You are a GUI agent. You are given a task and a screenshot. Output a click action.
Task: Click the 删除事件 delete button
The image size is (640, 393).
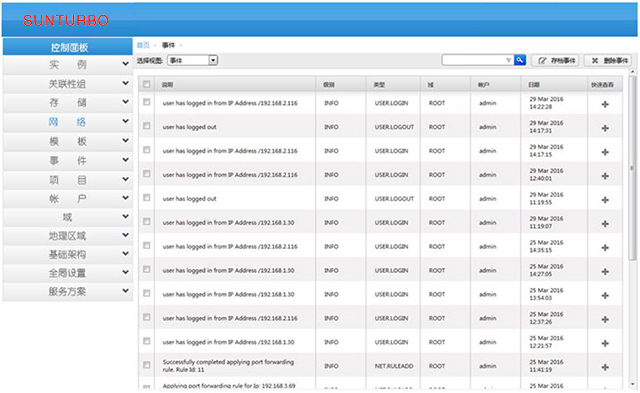[x=608, y=60]
